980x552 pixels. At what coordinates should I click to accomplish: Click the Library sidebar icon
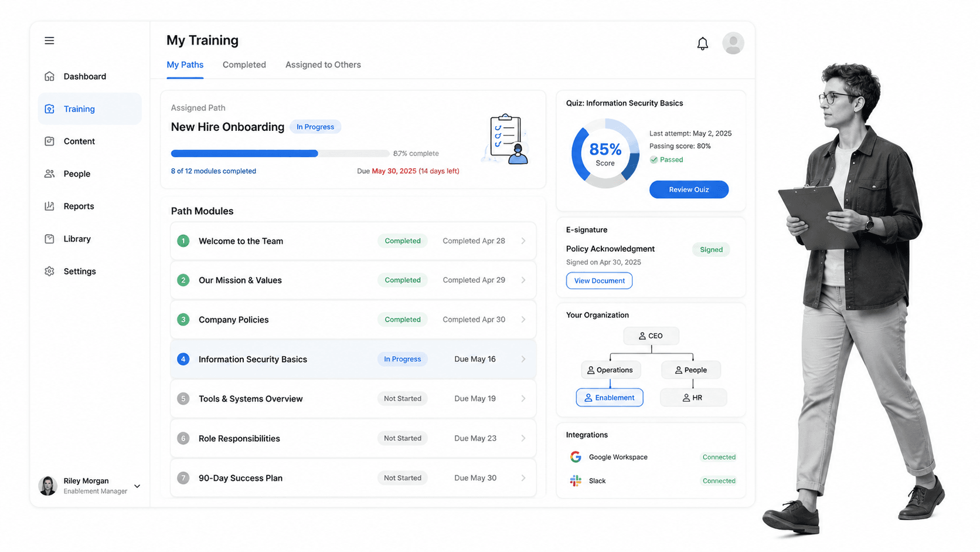[49, 239]
